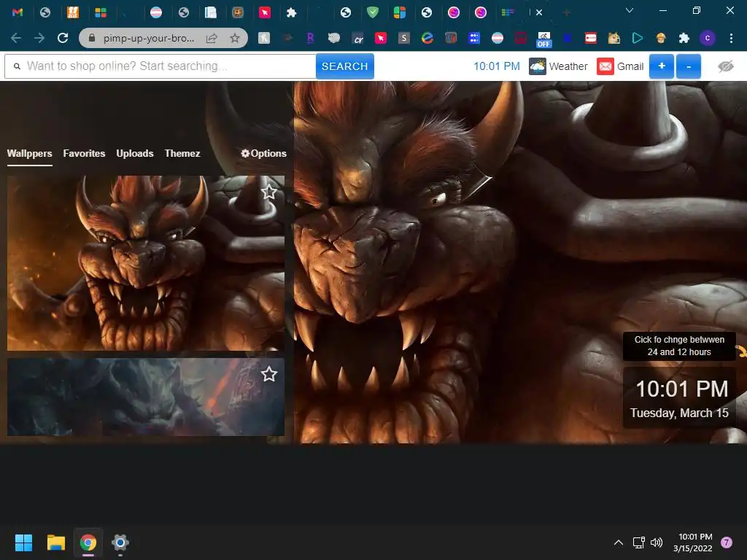
Task: Switch to the Gmail browser tab
Action: click(18, 12)
